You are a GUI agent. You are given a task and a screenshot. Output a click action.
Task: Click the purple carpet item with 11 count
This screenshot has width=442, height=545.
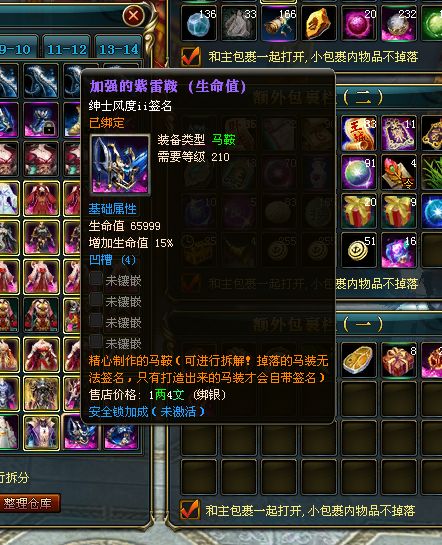399,134
